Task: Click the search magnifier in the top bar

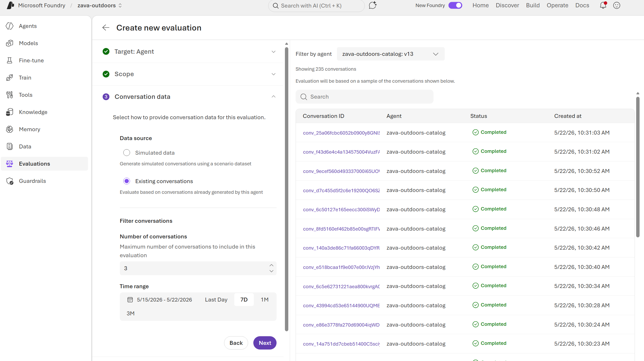Action: click(276, 5)
